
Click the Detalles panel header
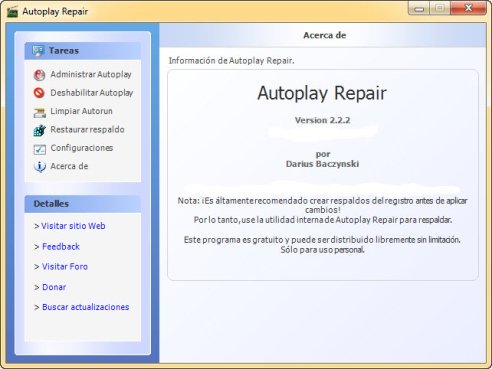coord(83,204)
